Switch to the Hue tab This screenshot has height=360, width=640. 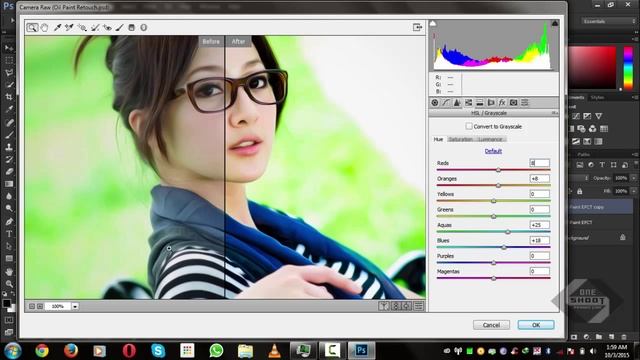(438, 139)
